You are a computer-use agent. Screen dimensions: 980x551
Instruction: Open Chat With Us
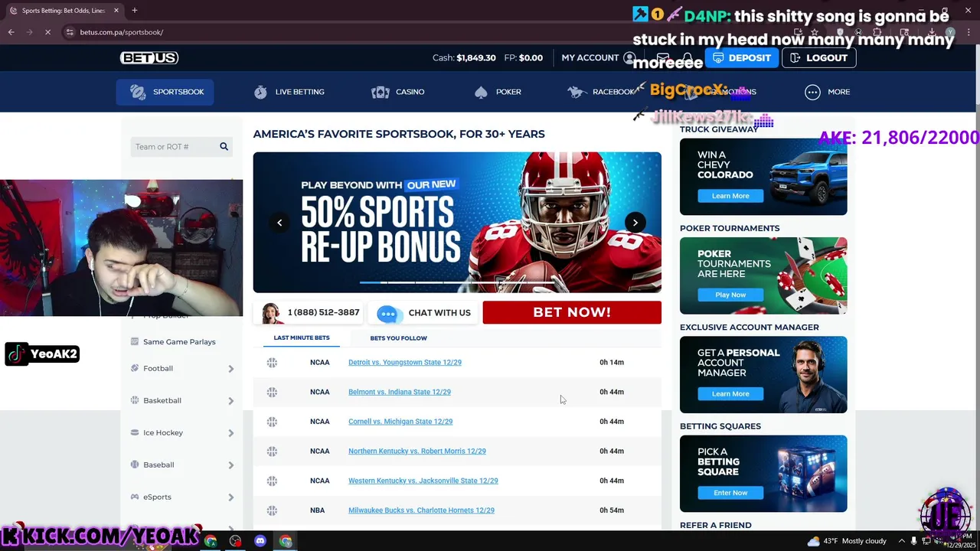tap(423, 313)
